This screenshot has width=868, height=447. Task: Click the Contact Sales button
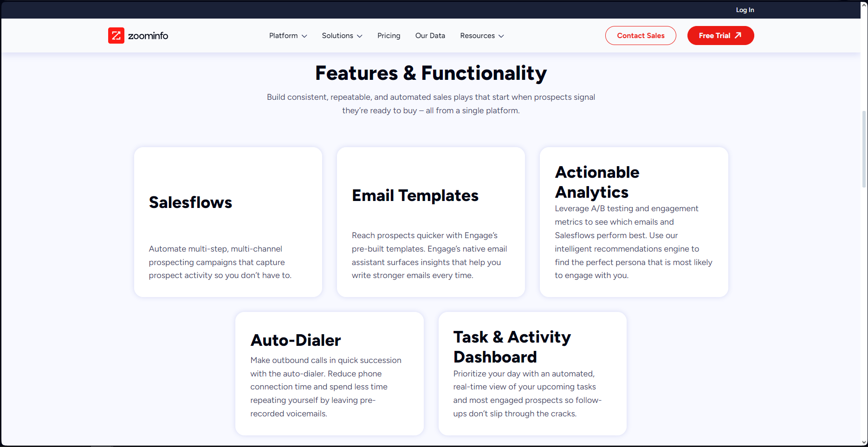(x=641, y=35)
